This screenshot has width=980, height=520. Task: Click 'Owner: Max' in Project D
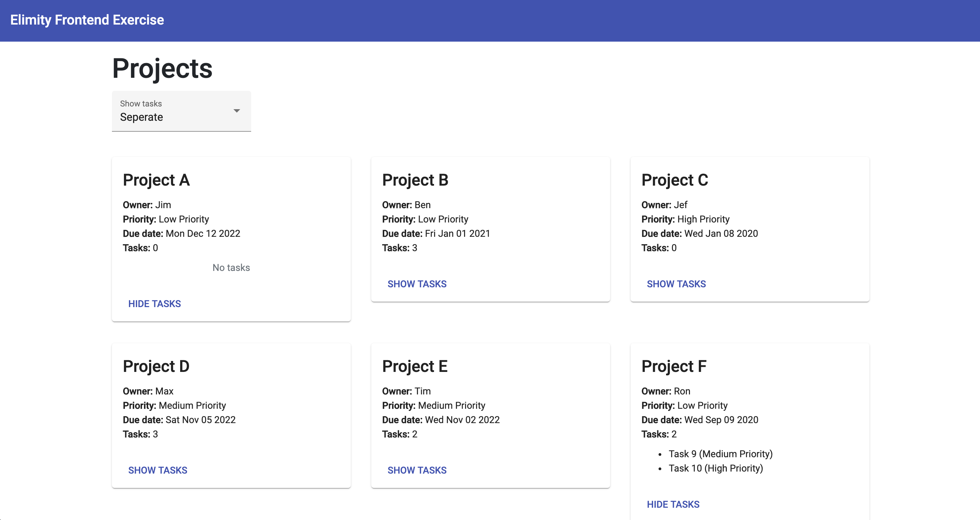point(148,391)
